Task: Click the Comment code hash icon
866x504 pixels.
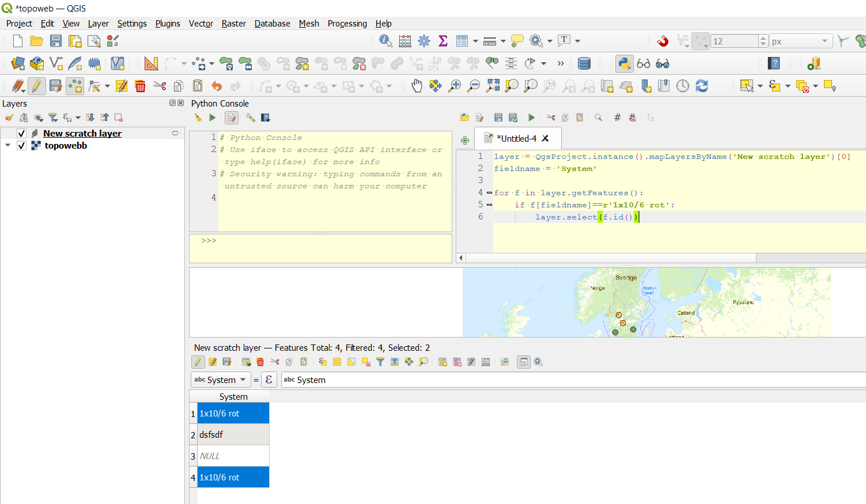Action: tap(618, 118)
